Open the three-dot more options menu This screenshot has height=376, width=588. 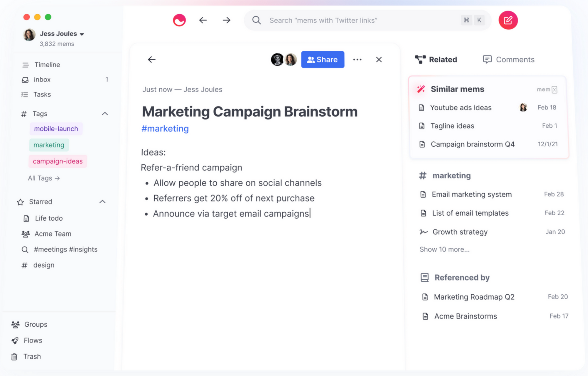[357, 60]
